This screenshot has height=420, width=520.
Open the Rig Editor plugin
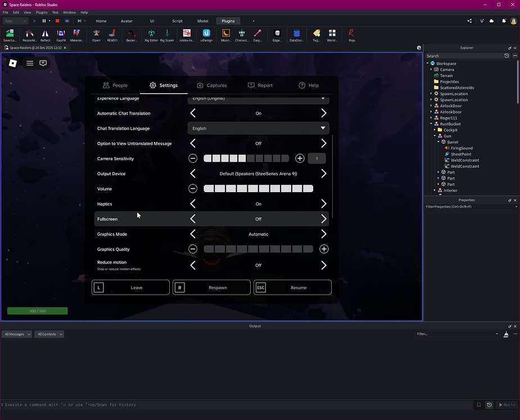(x=151, y=35)
